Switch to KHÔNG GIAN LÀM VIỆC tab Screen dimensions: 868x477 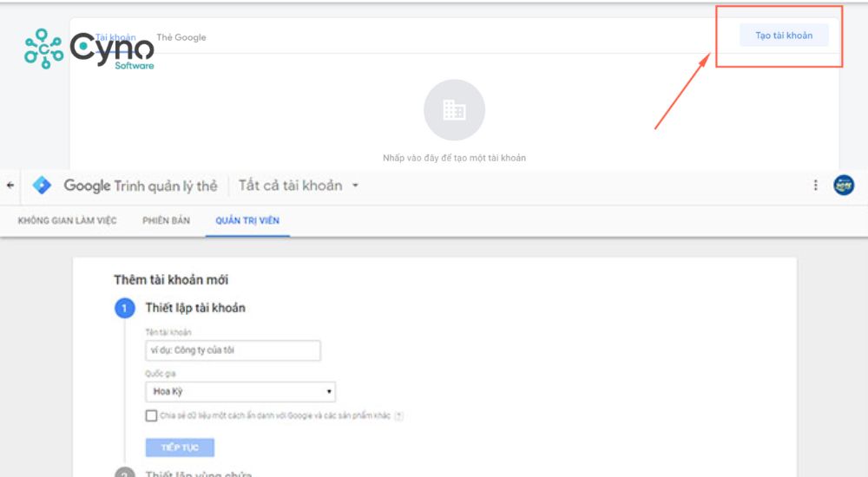click(x=67, y=220)
